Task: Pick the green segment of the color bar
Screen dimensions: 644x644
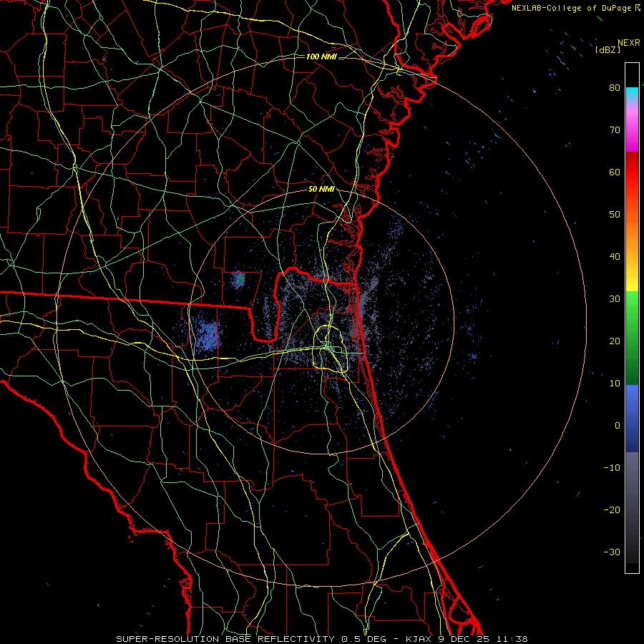Action: pos(632,338)
